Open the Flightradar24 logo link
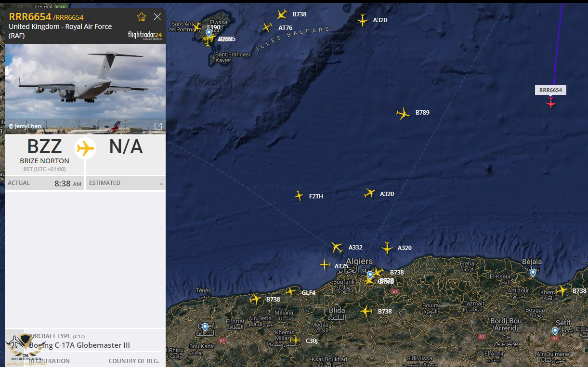 pos(145,35)
